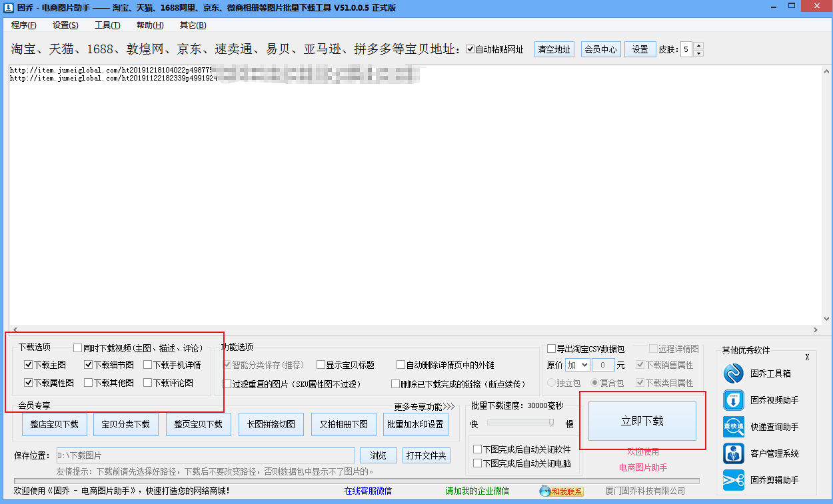Open 会员中心 button
Screen dimensions: 833x504
600,49
